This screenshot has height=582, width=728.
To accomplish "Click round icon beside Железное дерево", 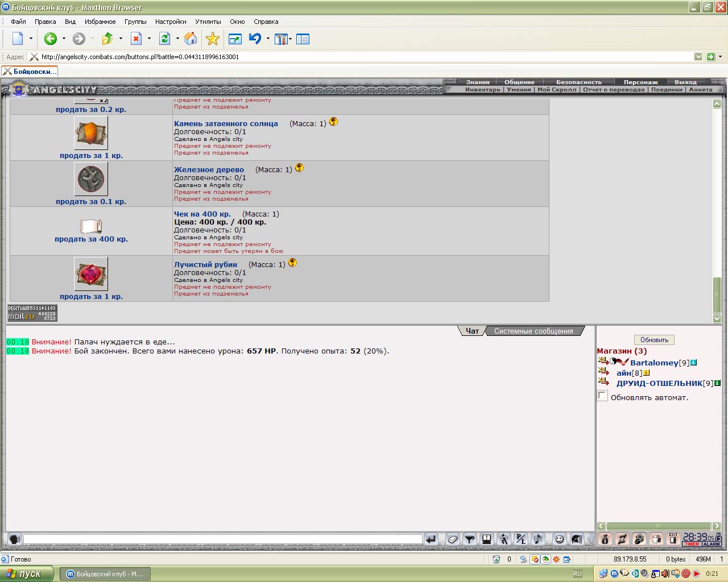I will [299, 168].
